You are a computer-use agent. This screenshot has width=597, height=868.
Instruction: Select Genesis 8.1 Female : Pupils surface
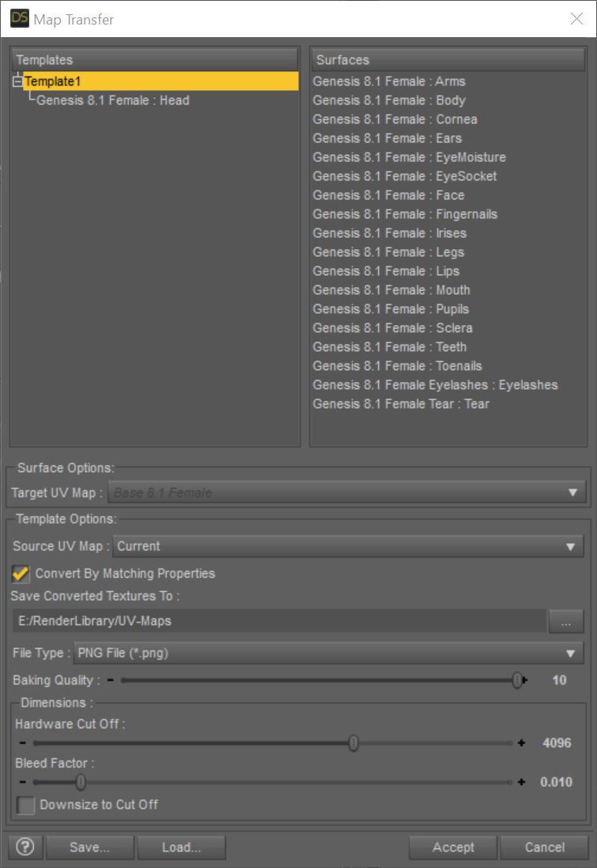391,309
